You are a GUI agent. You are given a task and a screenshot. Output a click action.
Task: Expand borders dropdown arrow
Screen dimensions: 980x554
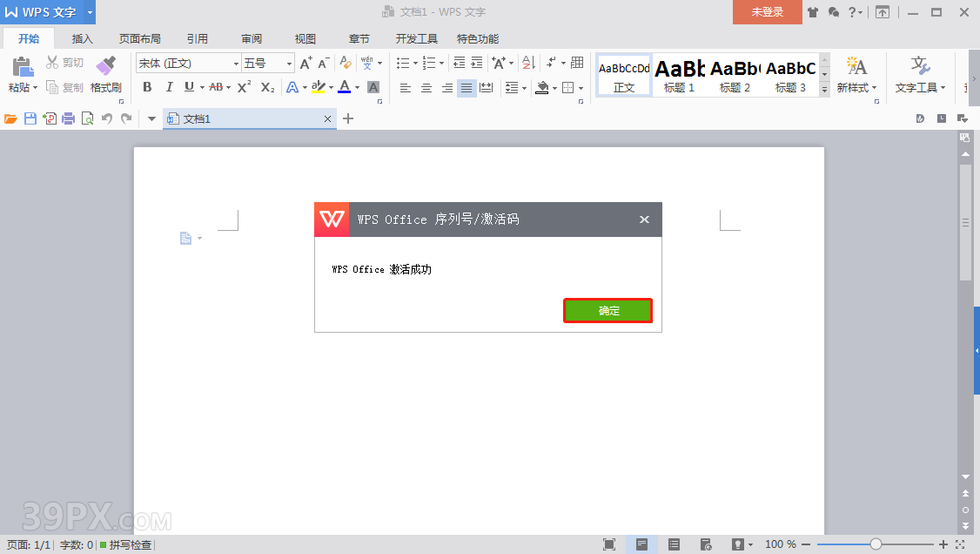click(581, 88)
